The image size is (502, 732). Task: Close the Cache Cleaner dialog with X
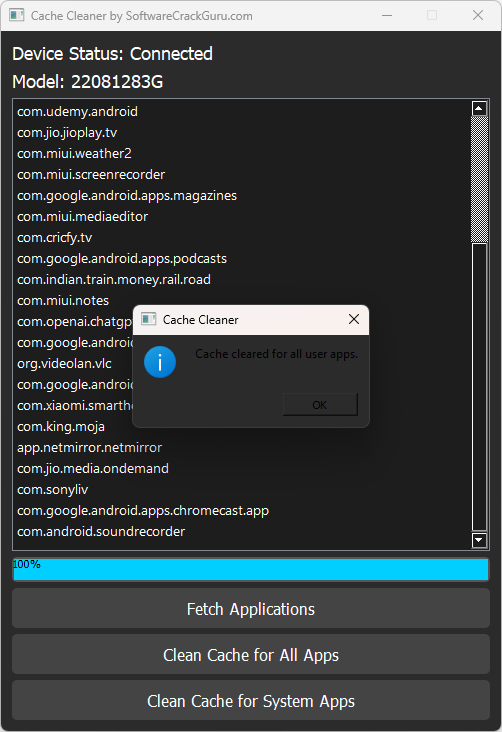click(354, 319)
